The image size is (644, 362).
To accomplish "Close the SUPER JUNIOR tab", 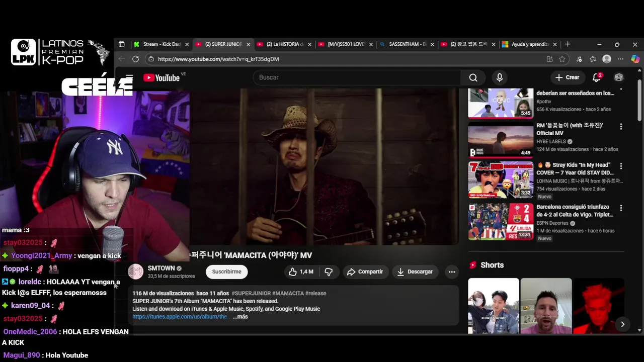I will (x=248, y=44).
